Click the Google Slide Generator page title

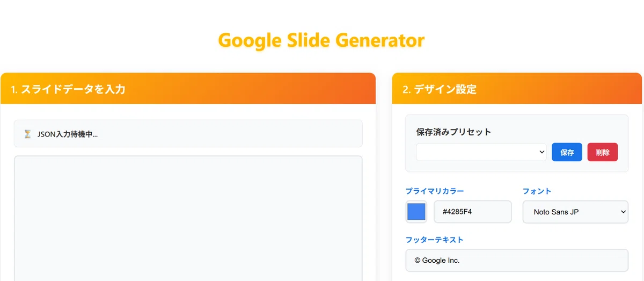[321, 40]
